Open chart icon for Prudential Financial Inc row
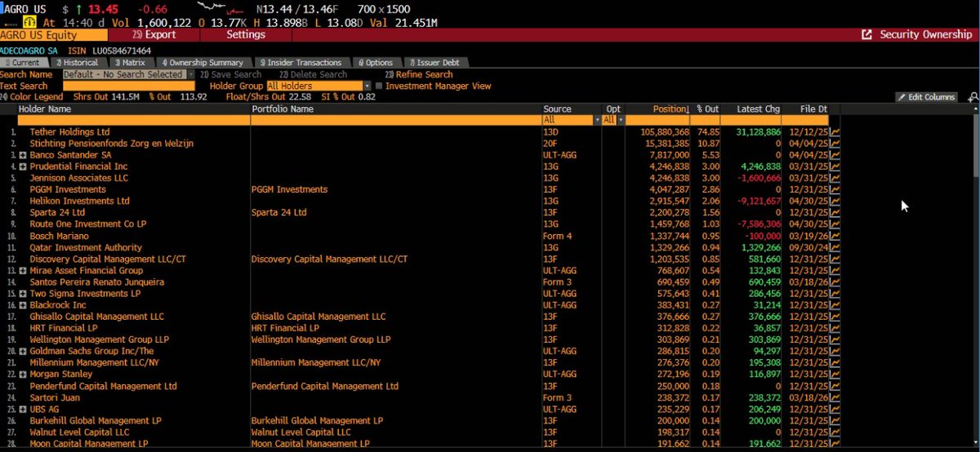The height and width of the screenshot is (452, 980). point(835,166)
